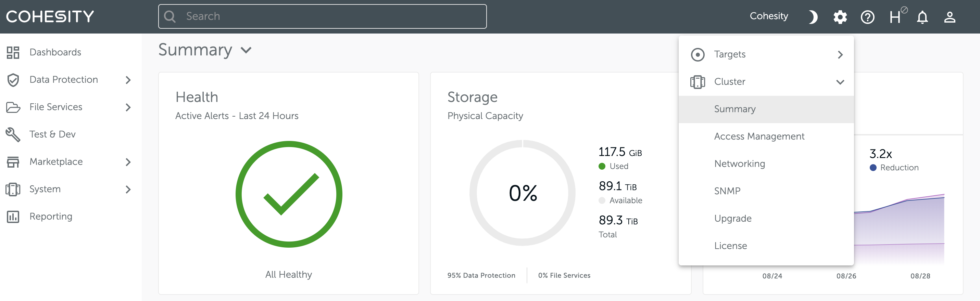Click the green health checkmark circle

(x=289, y=194)
